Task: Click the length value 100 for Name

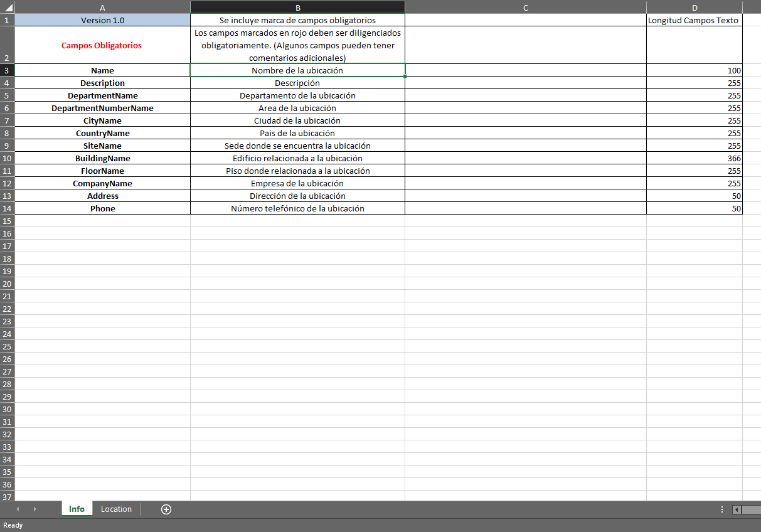Action: (x=694, y=70)
